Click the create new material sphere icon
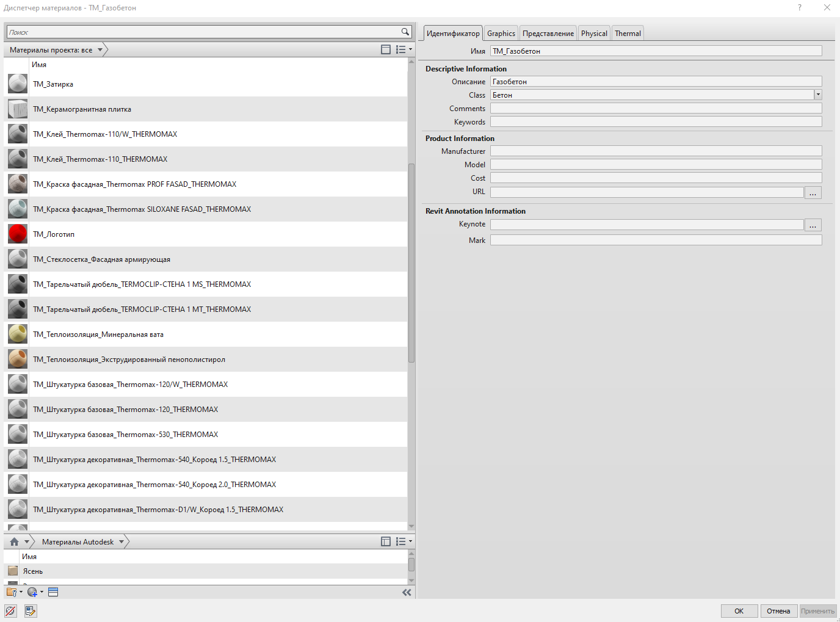 tap(32, 592)
